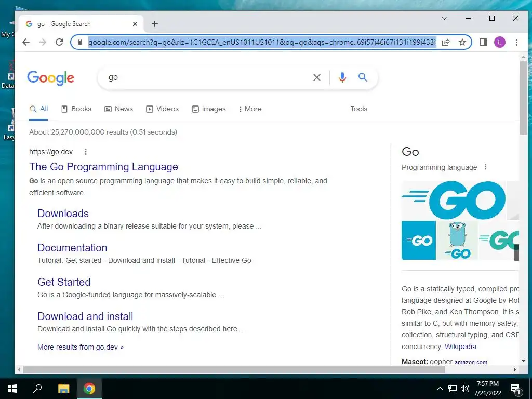Click the large GO logo image
Screen dimensions: 532x399
pyautogui.click(x=454, y=200)
